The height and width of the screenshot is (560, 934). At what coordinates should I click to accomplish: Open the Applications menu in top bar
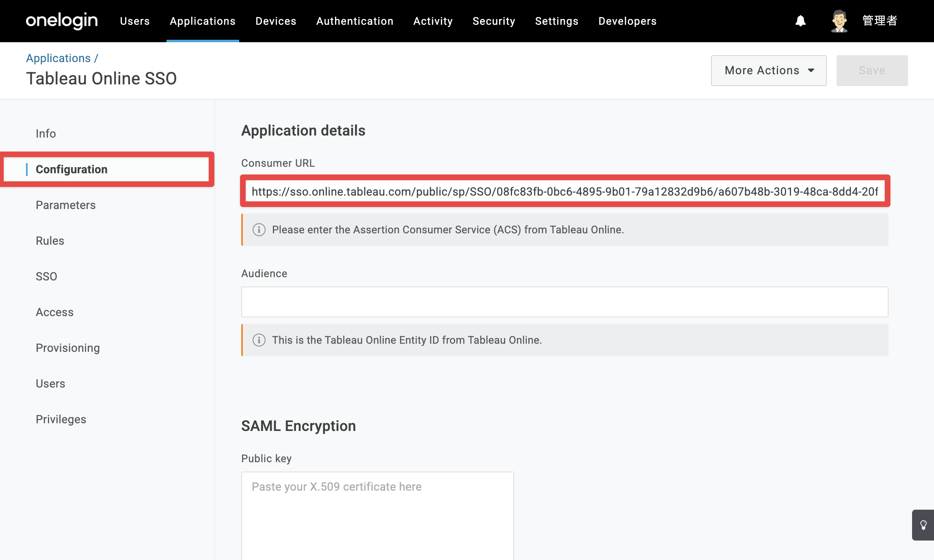203,21
